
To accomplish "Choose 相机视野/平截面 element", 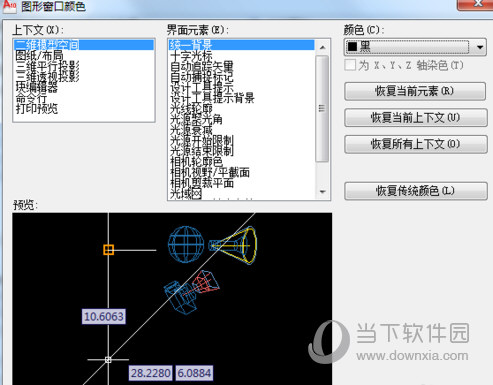I will click(210, 173).
